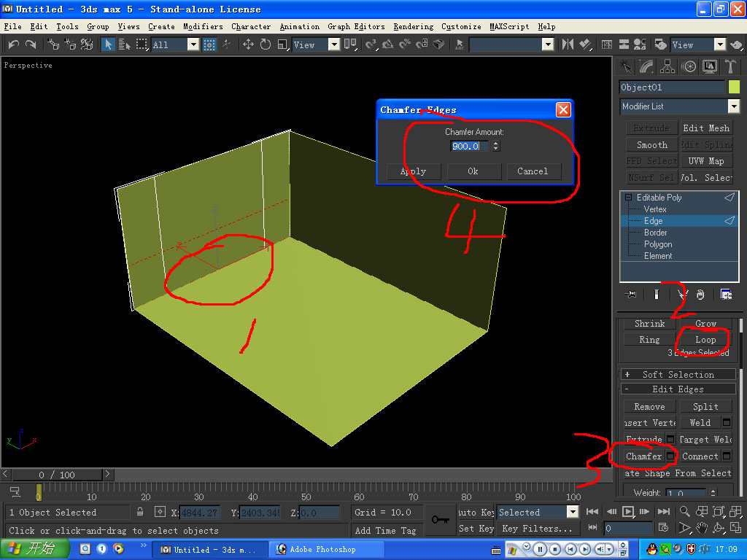The width and height of the screenshot is (747, 560).
Task: Open the Time Configuration dialog icon
Action: (663, 528)
